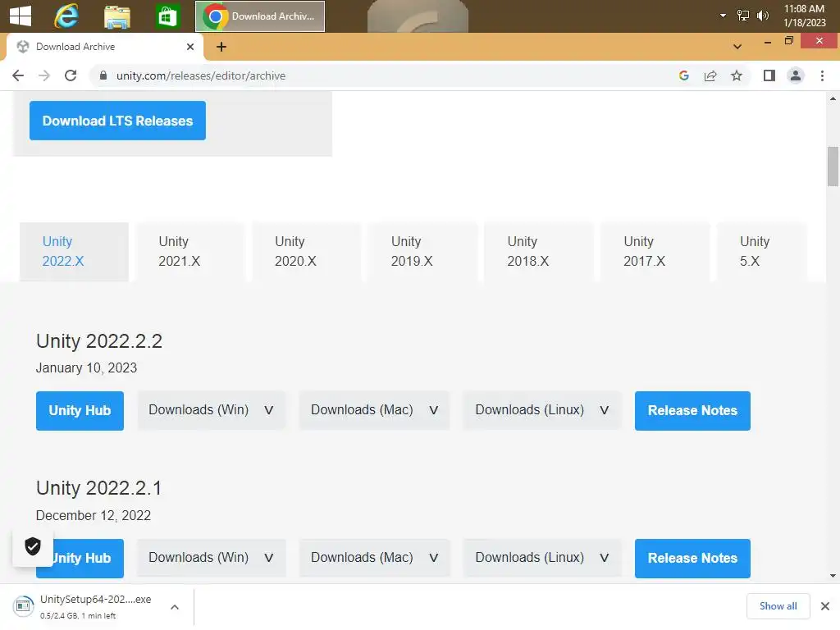Go forward to next page
This screenshot has height=630, width=840.
[44, 75]
